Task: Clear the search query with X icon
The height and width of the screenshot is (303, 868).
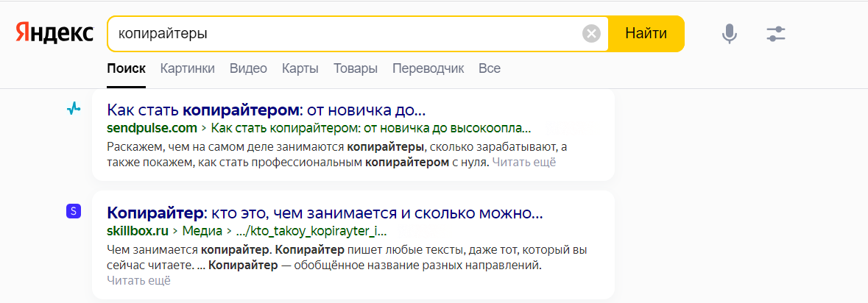Action: coord(591,34)
